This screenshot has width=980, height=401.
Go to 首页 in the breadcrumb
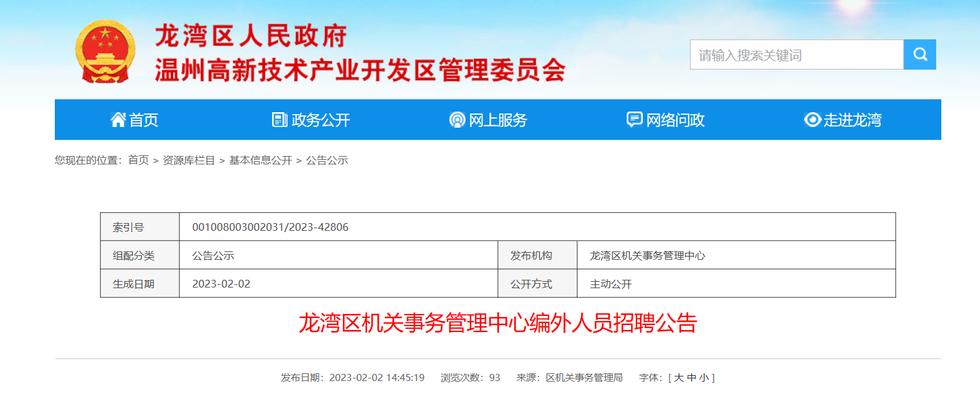pos(139,160)
